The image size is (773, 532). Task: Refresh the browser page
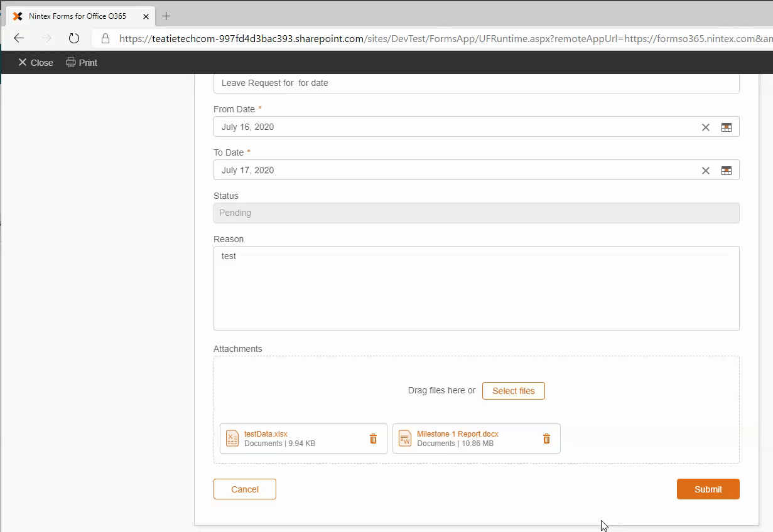point(74,38)
